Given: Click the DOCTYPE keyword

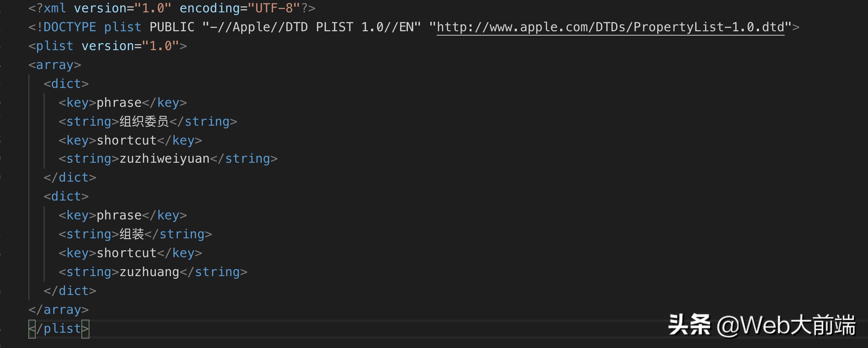Looking at the screenshot, I should 69,27.
